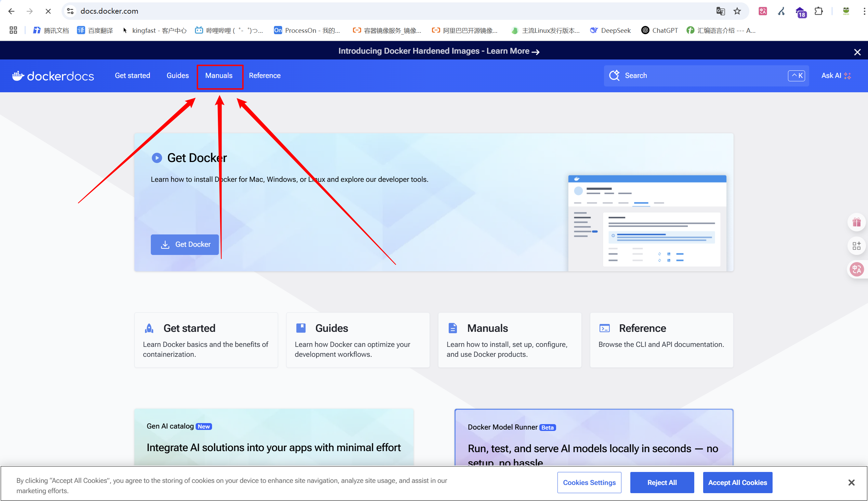Click the floating pink translate icon
This screenshot has height=501, width=868.
(857, 269)
